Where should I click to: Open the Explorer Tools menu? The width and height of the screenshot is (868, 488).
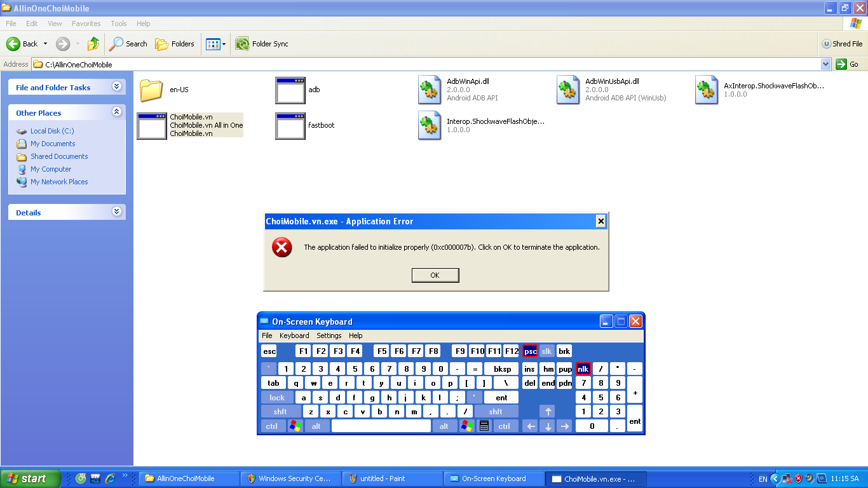point(119,24)
